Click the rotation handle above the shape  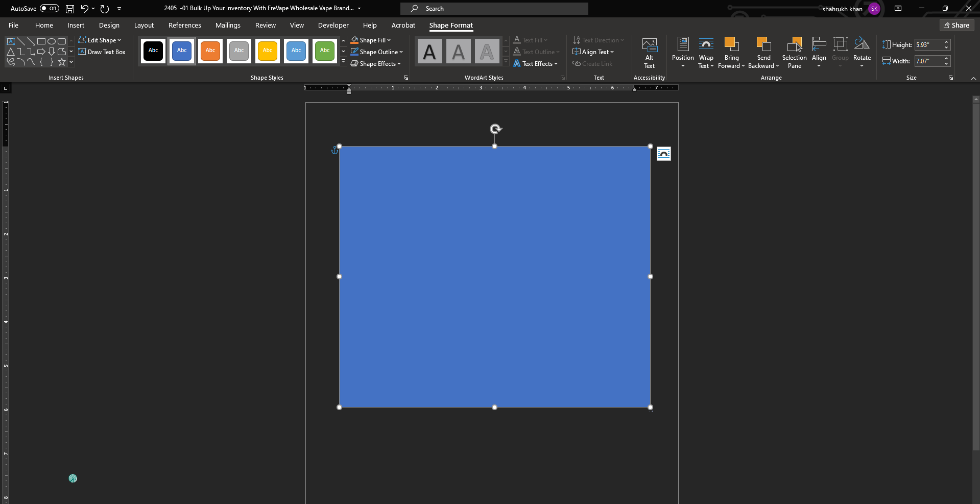[x=495, y=129]
